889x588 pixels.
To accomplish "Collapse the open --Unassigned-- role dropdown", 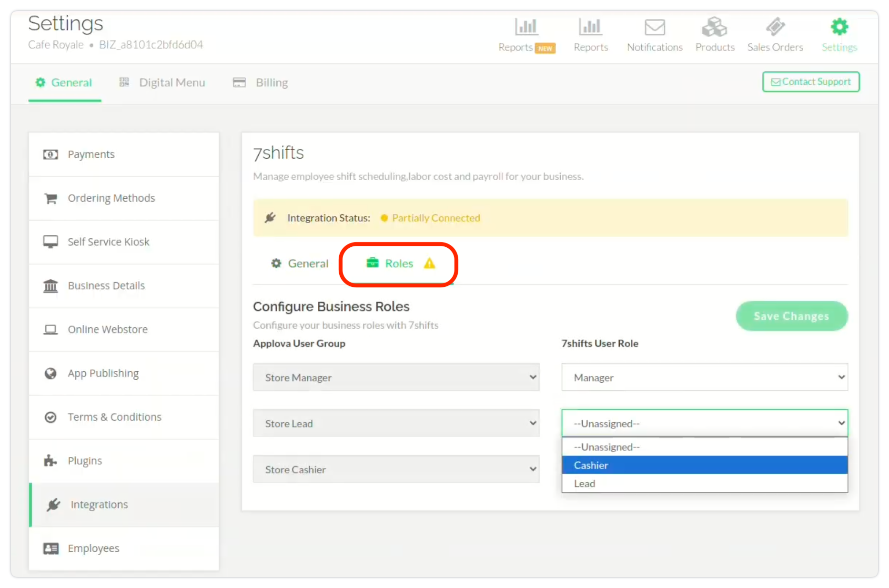I will click(x=705, y=423).
